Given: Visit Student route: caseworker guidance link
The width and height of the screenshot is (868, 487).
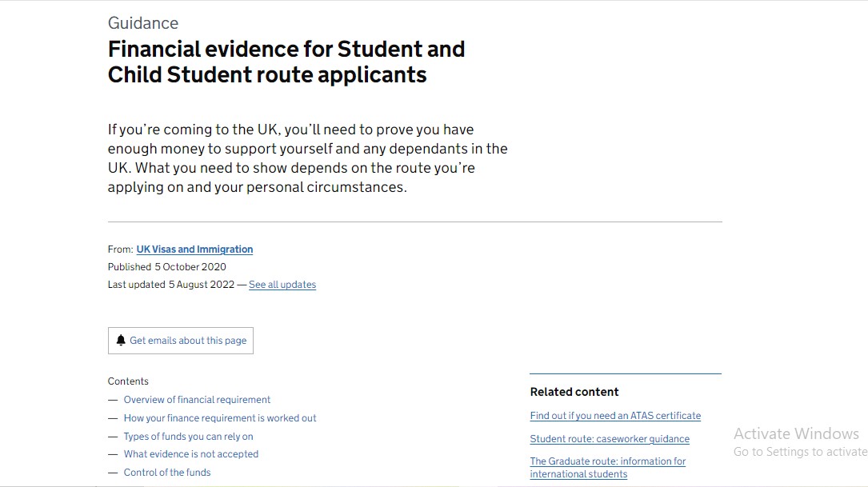Looking at the screenshot, I should (609, 439).
